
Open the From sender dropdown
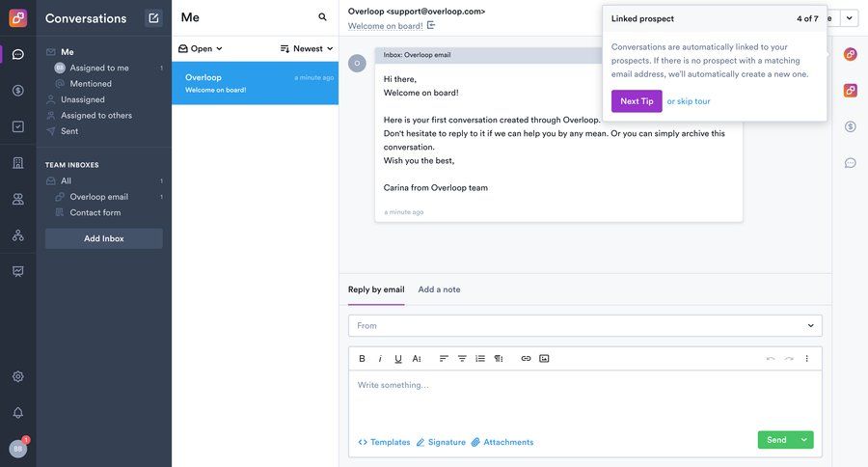coord(585,326)
